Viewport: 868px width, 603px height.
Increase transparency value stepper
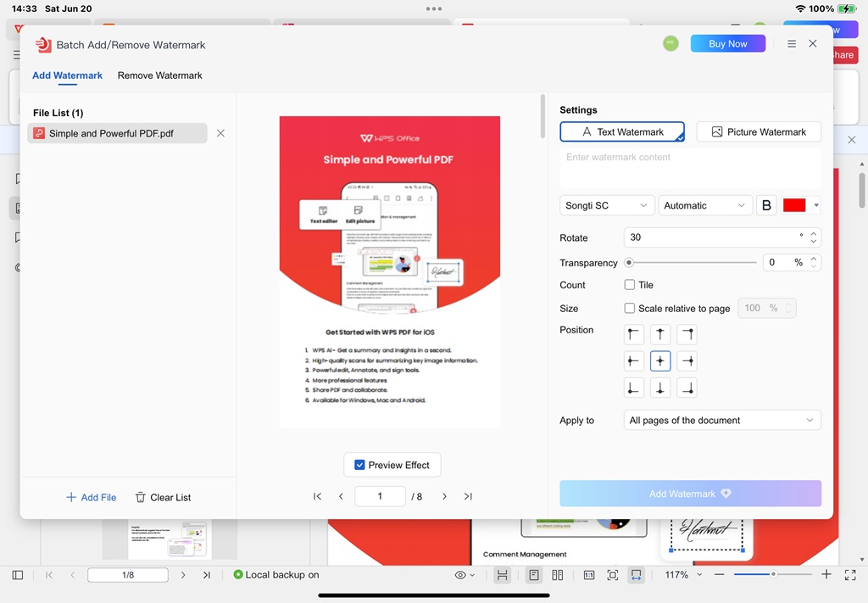point(813,259)
